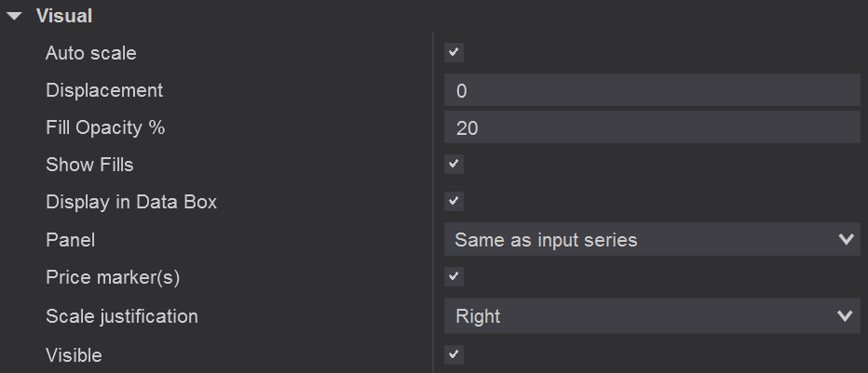Select the Price marker(s) label
This screenshot has width=868, height=373.
point(113,277)
